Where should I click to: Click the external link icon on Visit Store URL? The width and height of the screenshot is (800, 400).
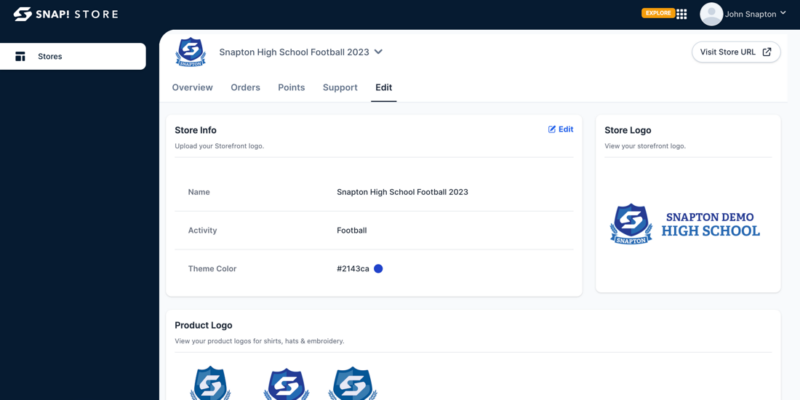(x=766, y=52)
